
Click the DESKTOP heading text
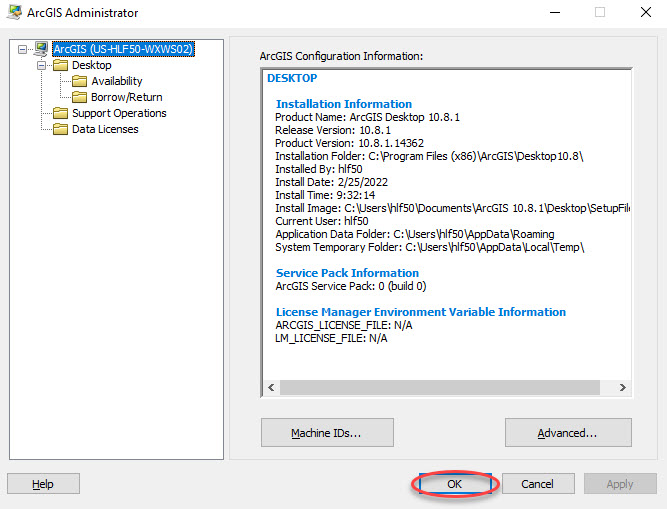(292, 78)
